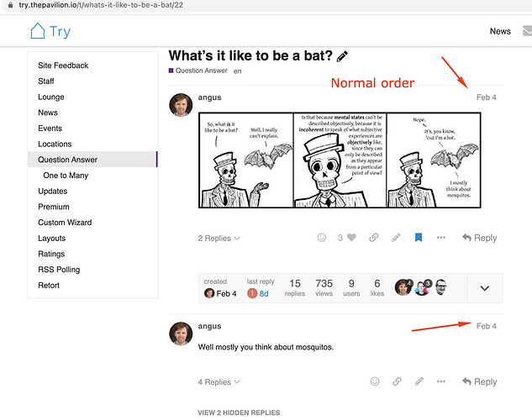Expand 2 Replies under the first post
The height and width of the screenshot is (420, 532).
[219, 239]
